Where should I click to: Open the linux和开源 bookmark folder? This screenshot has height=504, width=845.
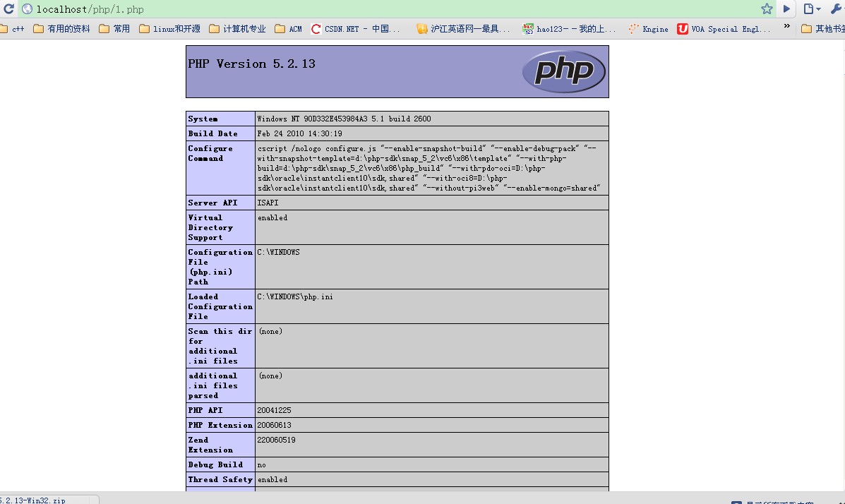click(x=169, y=28)
